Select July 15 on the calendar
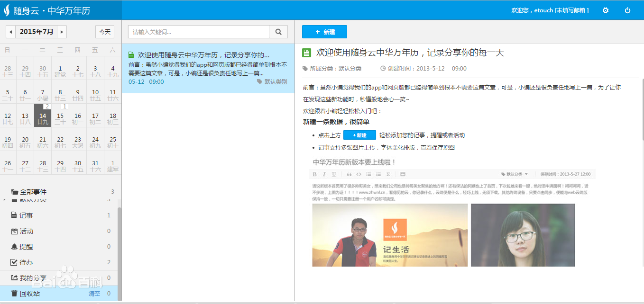Image resolution: width=644 pixels, height=304 pixels. 60,116
